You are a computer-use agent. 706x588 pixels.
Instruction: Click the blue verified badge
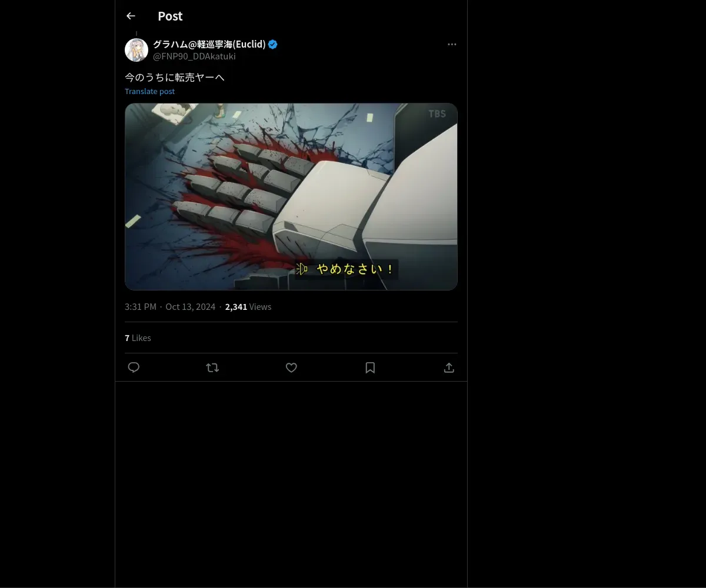tap(273, 45)
